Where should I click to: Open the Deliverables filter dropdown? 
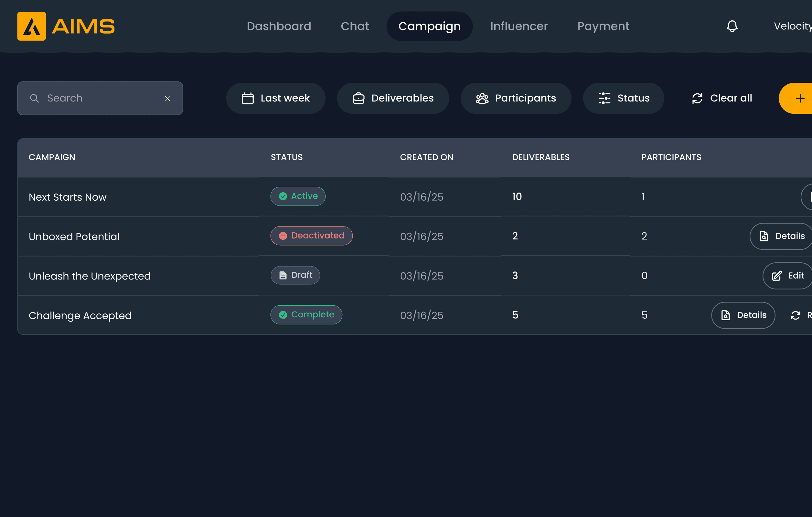point(393,98)
